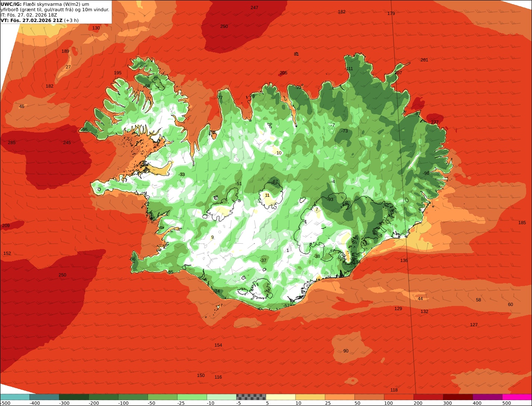Image resolution: width=532 pixels, height=406 pixels.
Task: Select the map value 152 at the left edge
Action: point(7,253)
